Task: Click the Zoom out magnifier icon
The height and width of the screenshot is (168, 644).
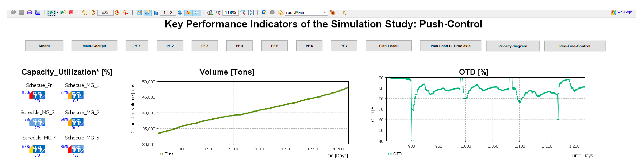Action: 218,12
